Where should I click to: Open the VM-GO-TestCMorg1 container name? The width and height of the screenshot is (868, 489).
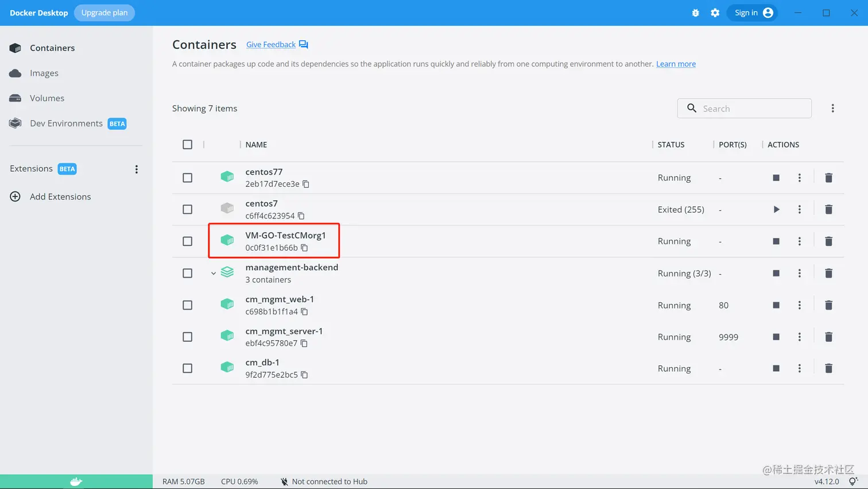285,235
